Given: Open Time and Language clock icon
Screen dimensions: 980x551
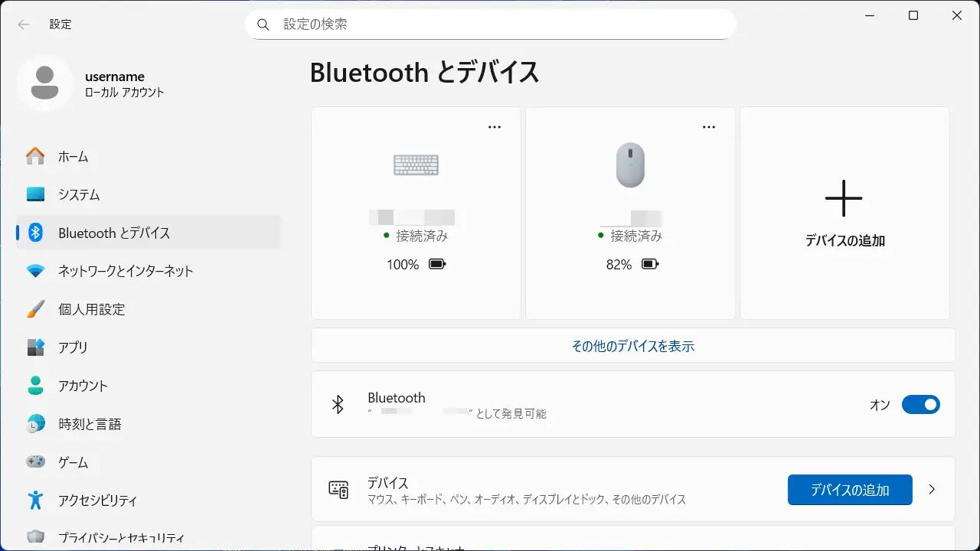Looking at the screenshot, I should point(35,424).
